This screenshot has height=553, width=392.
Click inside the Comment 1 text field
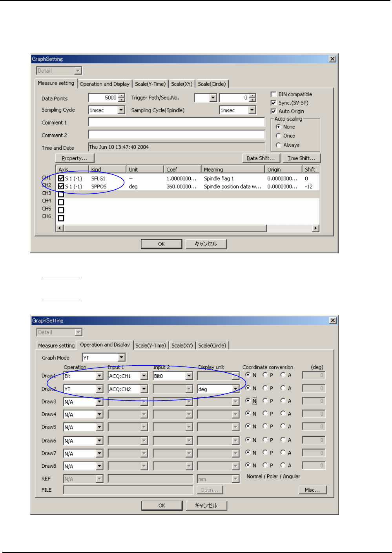click(x=176, y=122)
